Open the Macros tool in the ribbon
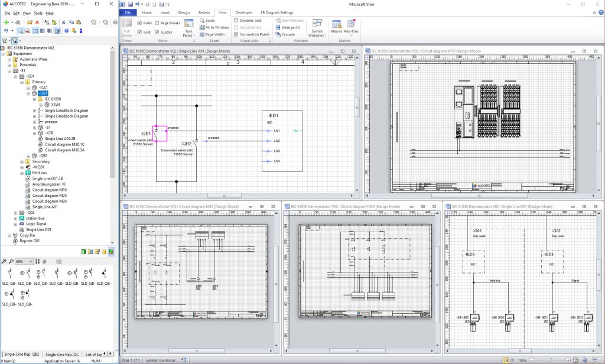Screen dimensions: 605x364 coord(336,25)
